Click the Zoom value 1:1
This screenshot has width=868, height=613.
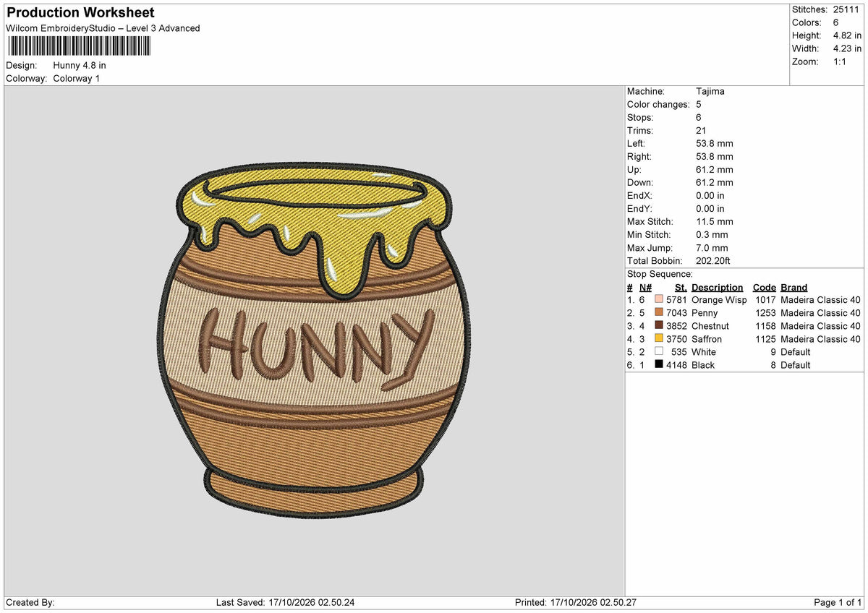click(x=841, y=61)
